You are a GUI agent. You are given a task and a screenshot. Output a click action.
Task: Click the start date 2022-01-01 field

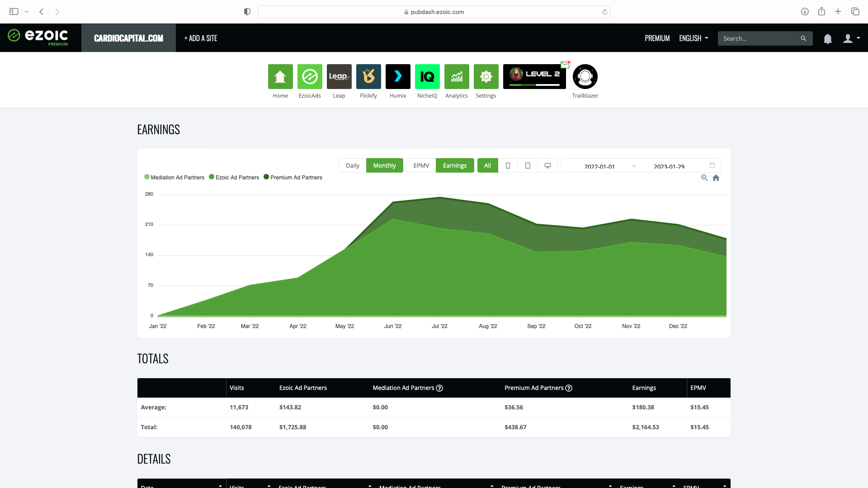599,166
